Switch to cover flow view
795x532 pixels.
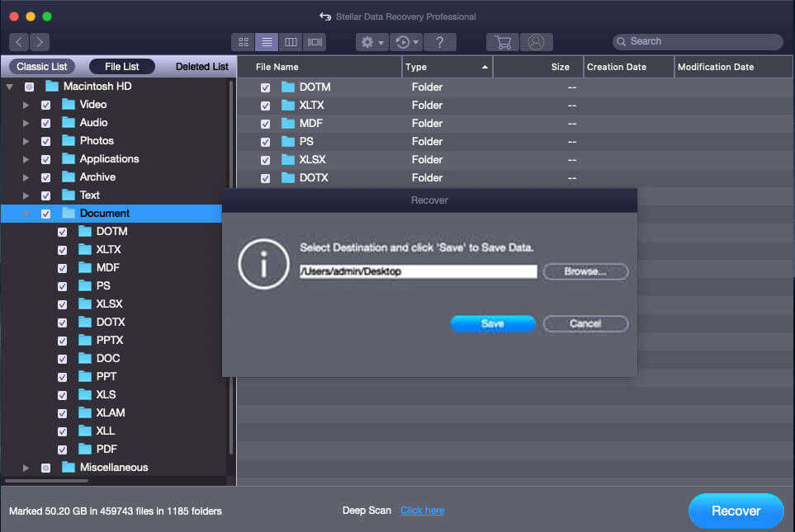(315, 42)
